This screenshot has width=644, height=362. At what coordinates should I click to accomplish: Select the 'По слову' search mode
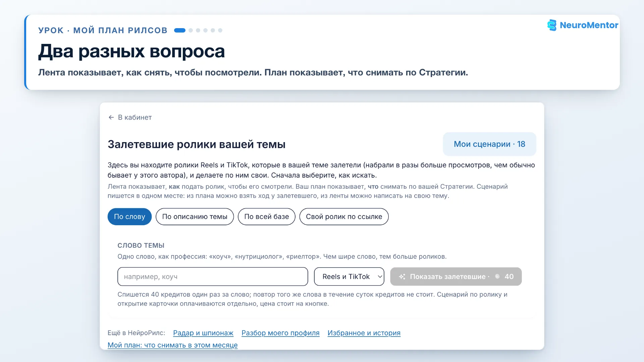click(x=129, y=217)
